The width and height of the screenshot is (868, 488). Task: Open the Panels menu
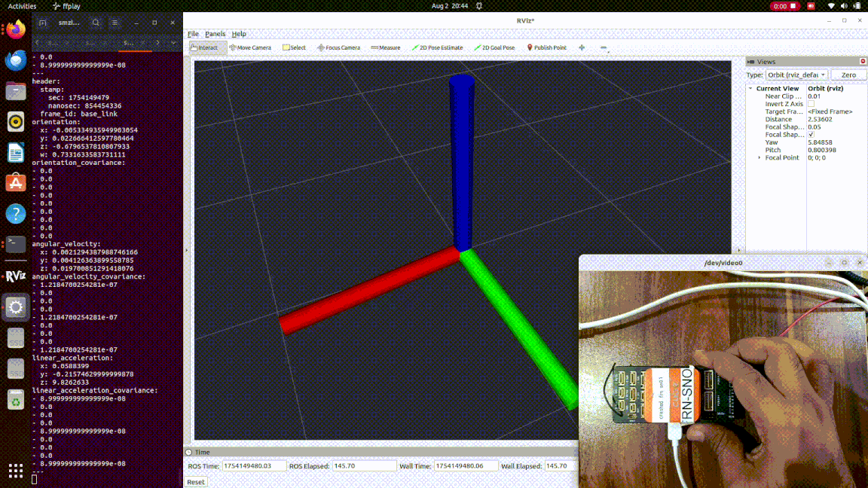[x=215, y=33]
